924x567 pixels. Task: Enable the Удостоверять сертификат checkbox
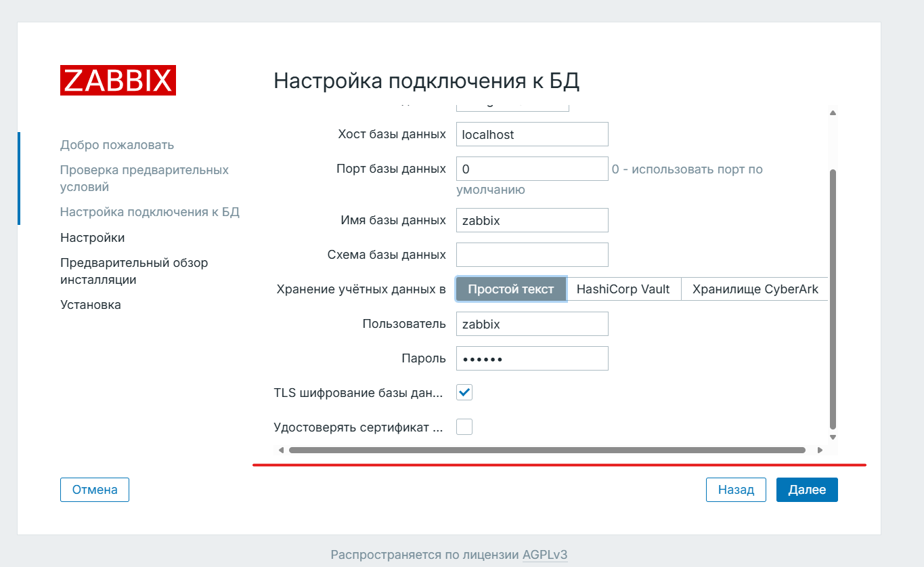pyautogui.click(x=464, y=427)
